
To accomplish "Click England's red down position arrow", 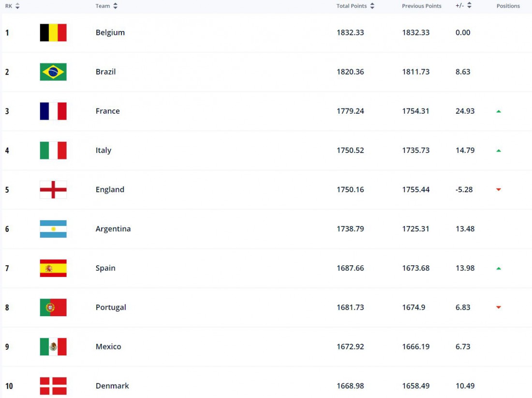I will tap(499, 189).
